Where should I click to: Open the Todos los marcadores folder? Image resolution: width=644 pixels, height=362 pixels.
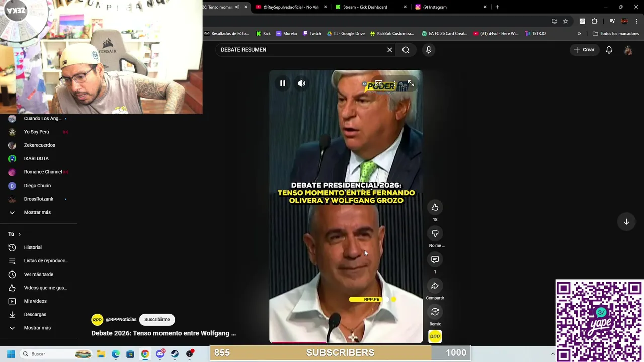pyautogui.click(x=616, y=34)
